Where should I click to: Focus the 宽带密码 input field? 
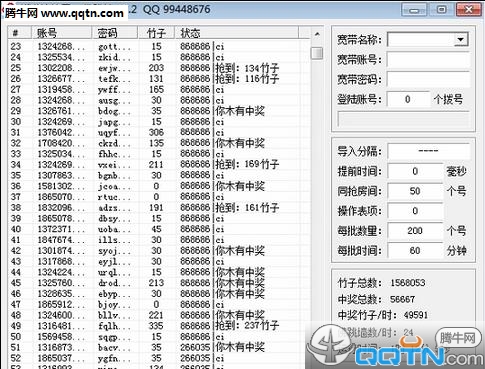point(428,79)
